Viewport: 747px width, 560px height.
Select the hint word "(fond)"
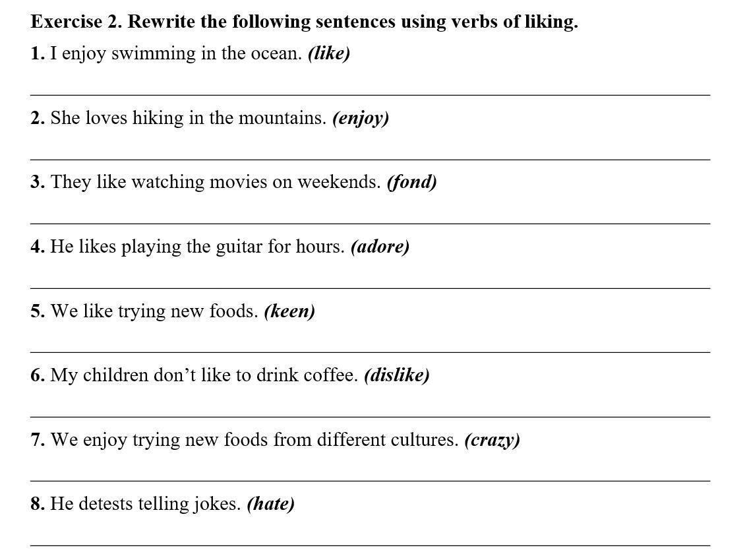[412, 182]
